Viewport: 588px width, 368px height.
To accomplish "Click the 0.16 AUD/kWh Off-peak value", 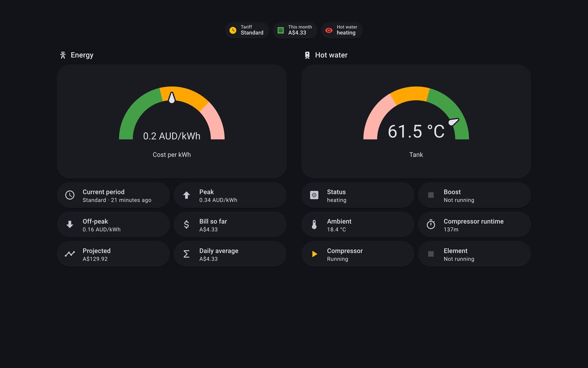I will click(101, 230).
